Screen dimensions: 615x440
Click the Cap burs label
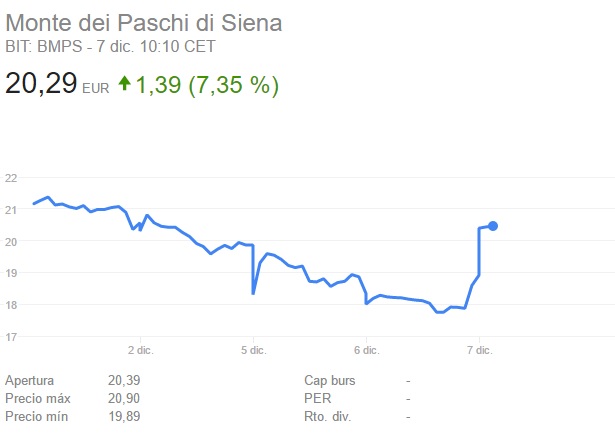click(330, 381)
